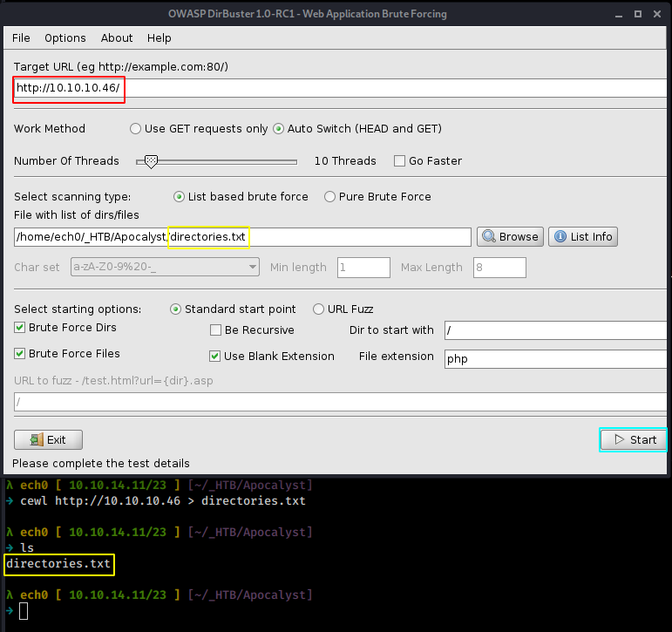This screenshot has width=672, height=632.
Task: Uncheck Brute Force Files option
Action: point(20,354)
